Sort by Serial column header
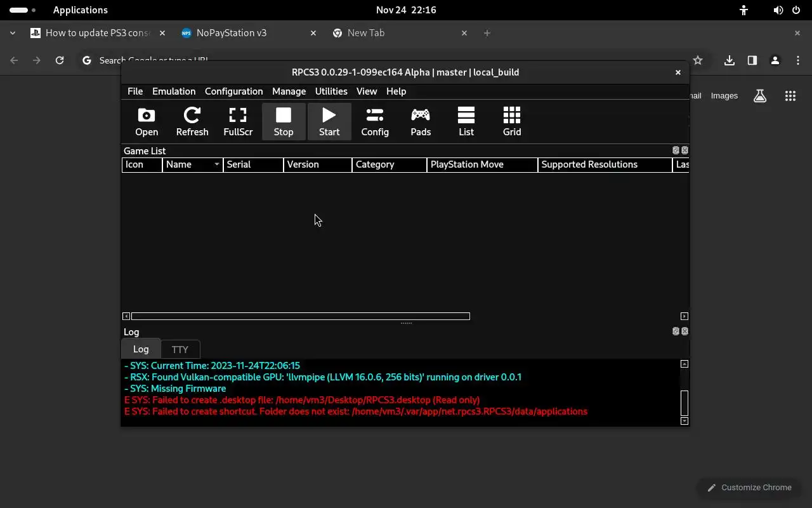 [x=253, y=164]
